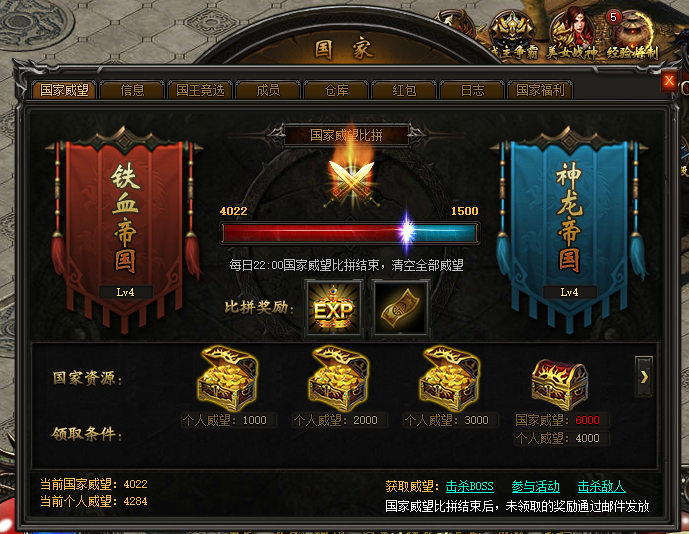Screen dimensions: 689x534
Task: Click the gold banknote reward icon
Action: [401, 308]
